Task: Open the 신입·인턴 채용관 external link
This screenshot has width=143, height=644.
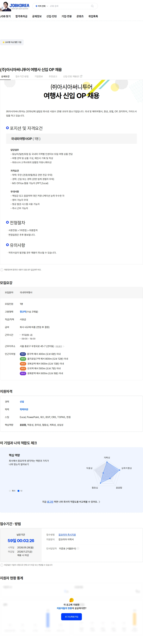Action: 73,77
